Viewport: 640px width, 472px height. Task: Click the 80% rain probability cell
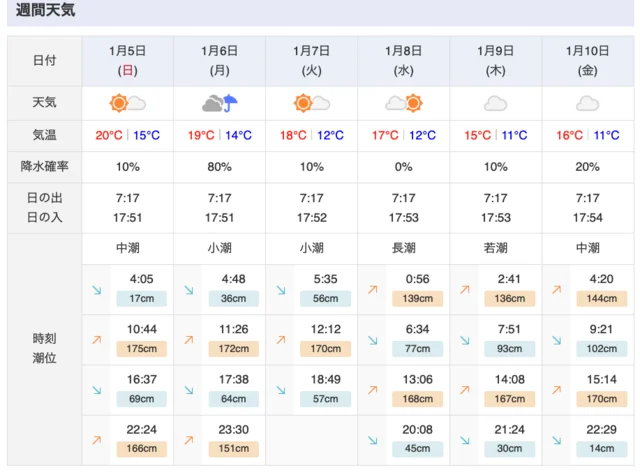(220, 167)
